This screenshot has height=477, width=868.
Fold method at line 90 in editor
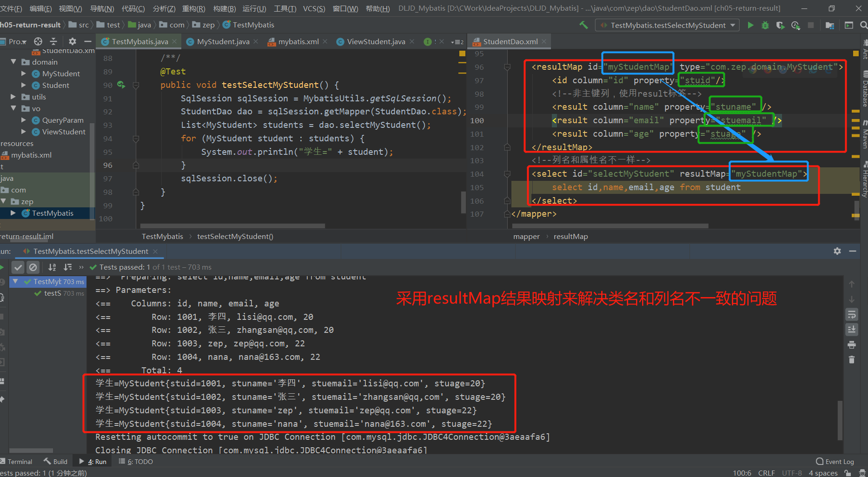136,85
